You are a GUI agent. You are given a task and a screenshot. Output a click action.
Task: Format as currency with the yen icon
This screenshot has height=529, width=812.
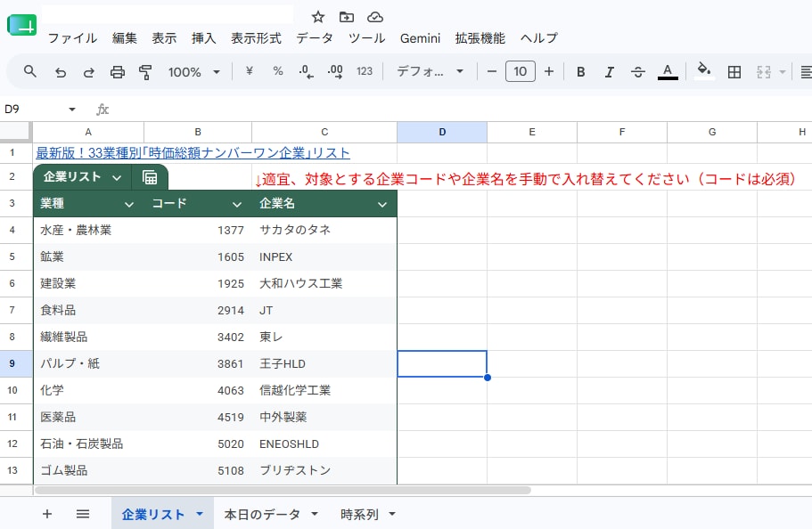249,71
